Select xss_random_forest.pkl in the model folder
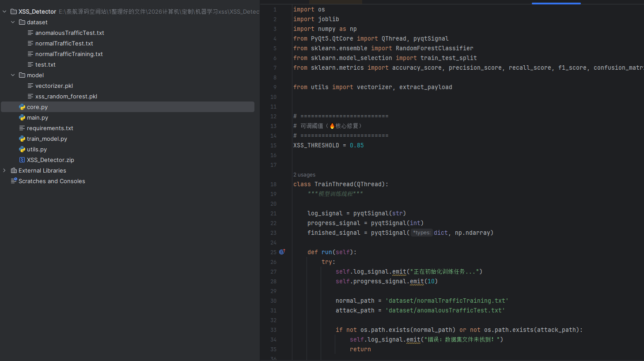 [x=66, y=96]
